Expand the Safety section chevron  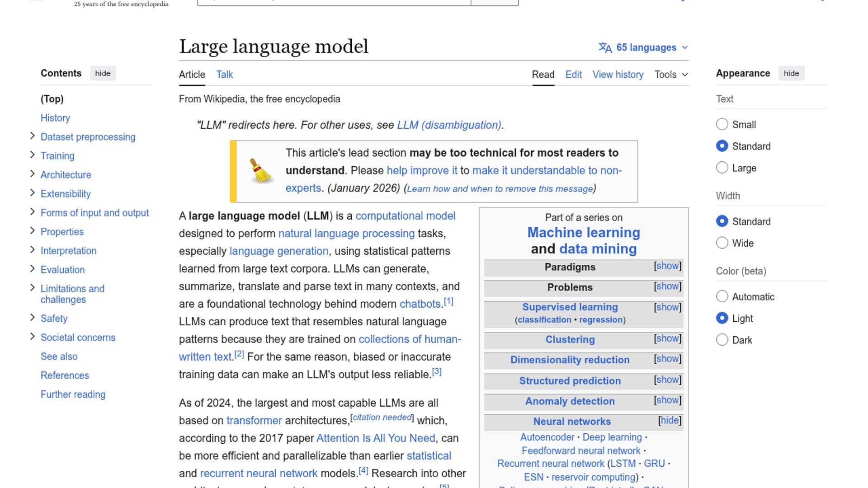click(x=32, y=318)
